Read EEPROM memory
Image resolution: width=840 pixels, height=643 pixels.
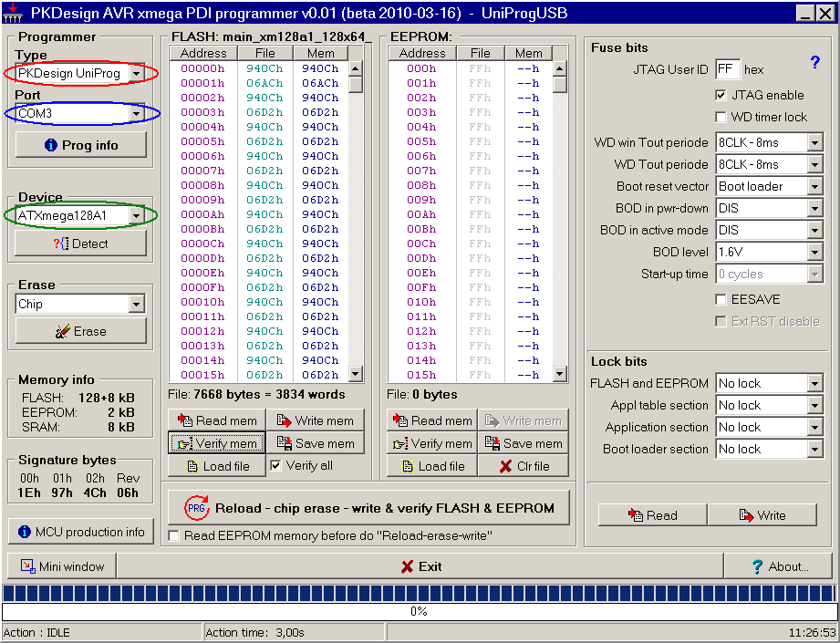(x=431, y=420)
